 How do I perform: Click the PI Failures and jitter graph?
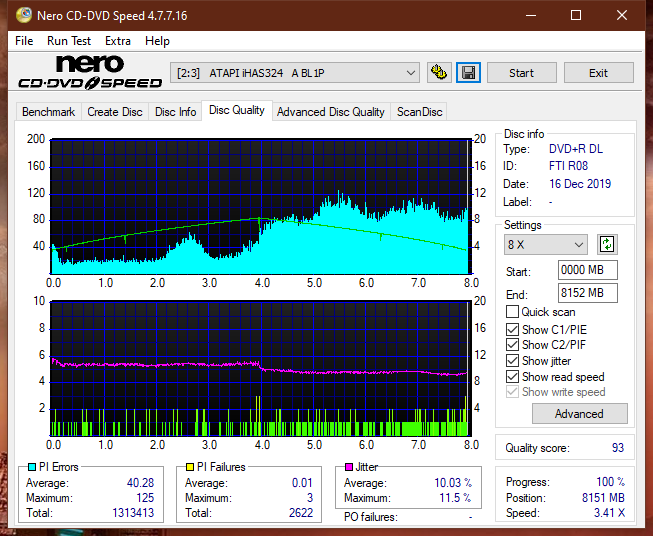coord(260,369)
